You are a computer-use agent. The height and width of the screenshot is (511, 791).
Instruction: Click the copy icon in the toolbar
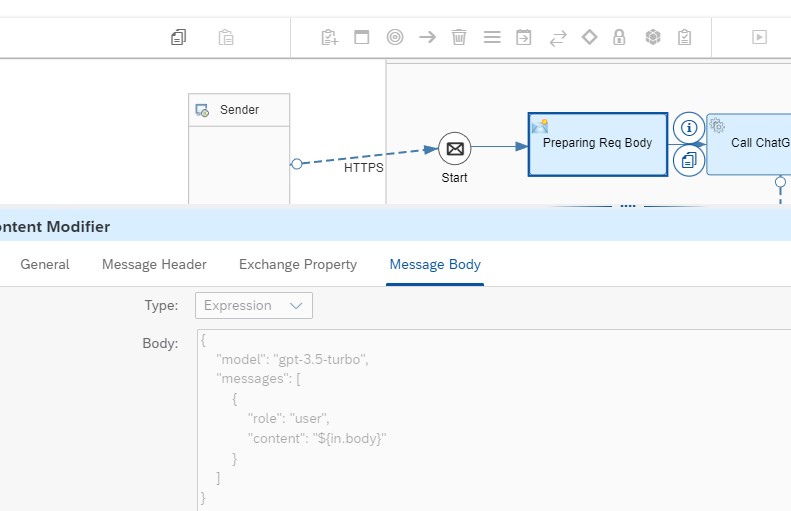(178, 37)
